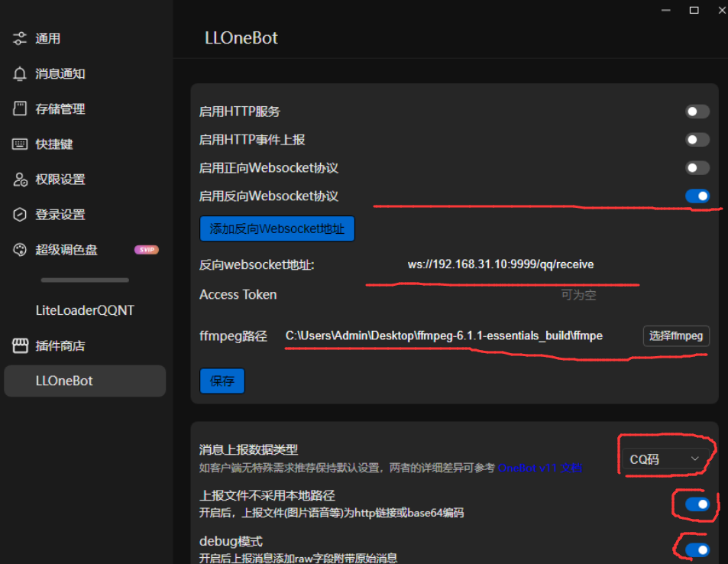728x564 pixels.
Task: Select the 存储管理 storage management icon
Action: pos(19,109)
